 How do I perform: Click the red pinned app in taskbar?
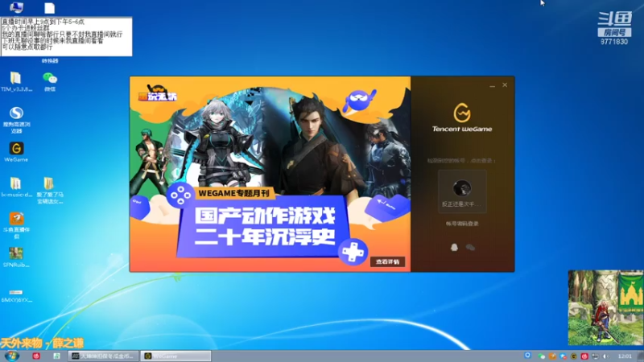pyautogui.click(x=36, y=356)
